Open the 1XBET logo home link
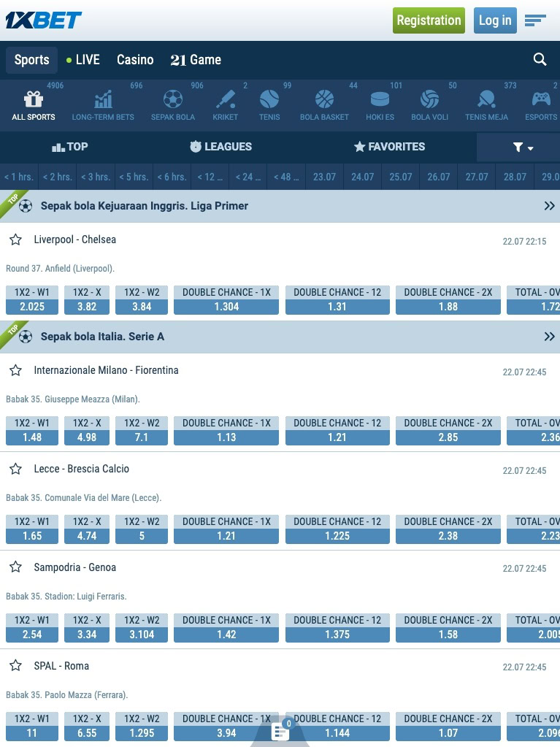 click(43, 20)
